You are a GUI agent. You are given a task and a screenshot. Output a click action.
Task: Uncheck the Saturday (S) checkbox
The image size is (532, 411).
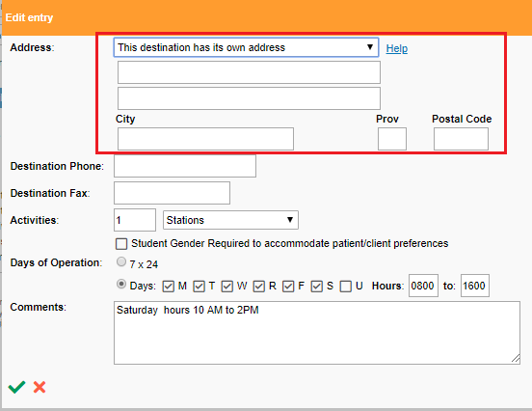coord(316,286)
